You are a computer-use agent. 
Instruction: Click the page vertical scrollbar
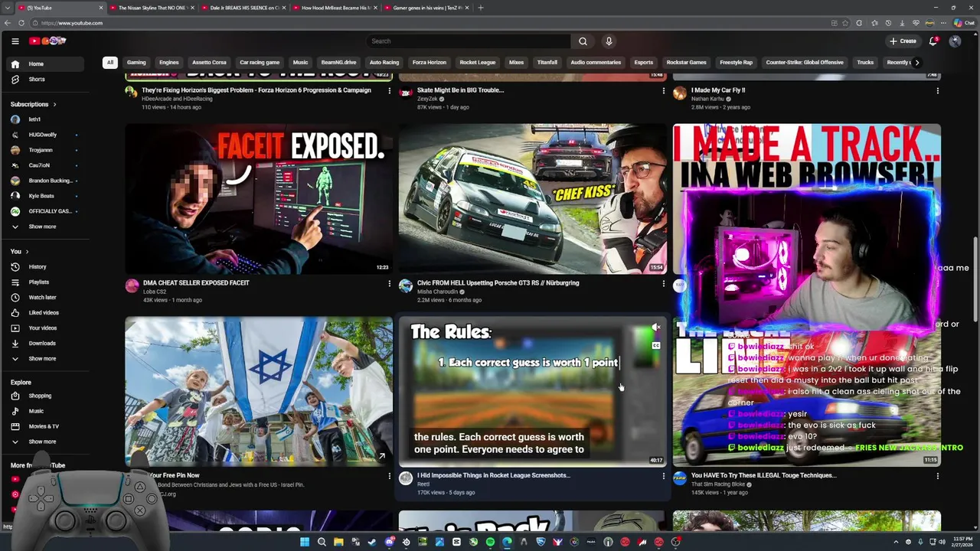975,279
